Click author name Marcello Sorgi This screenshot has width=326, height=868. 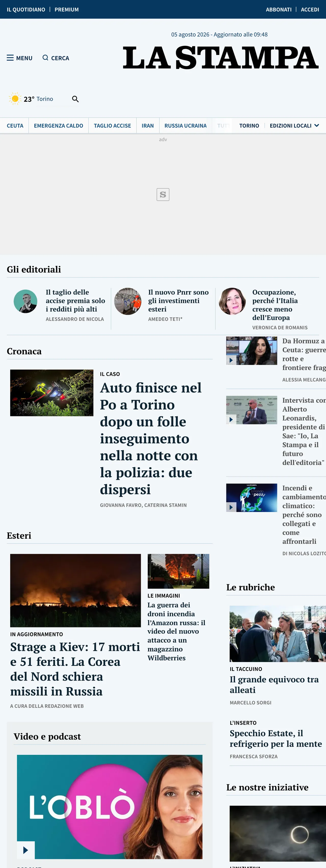(x=250, y=702)
